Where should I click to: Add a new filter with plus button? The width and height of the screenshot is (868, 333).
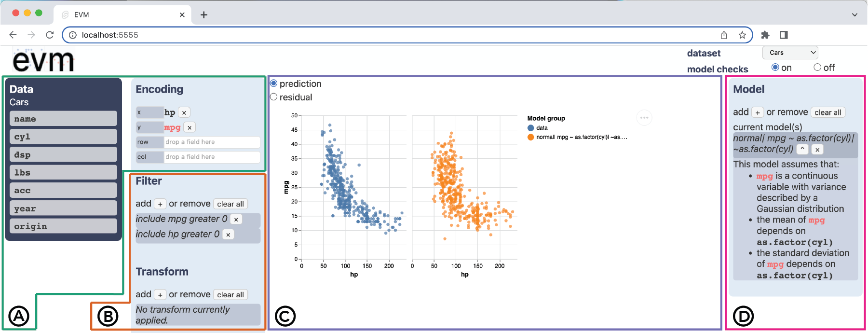pyautogui.click(x=160, y=204)
